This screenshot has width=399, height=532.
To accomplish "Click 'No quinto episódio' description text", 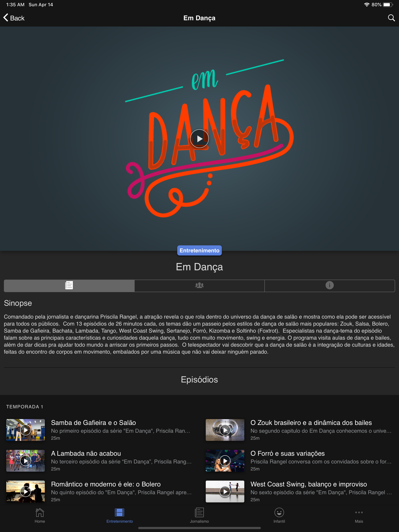I will (x=121, y=492).
